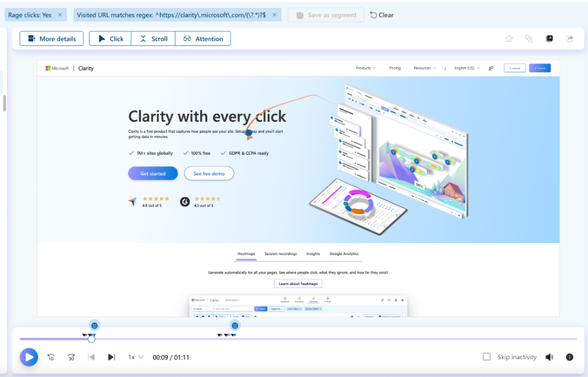Share the recording using the share icon
Viewport: 588px width, 377px height.
click(569, 39)
